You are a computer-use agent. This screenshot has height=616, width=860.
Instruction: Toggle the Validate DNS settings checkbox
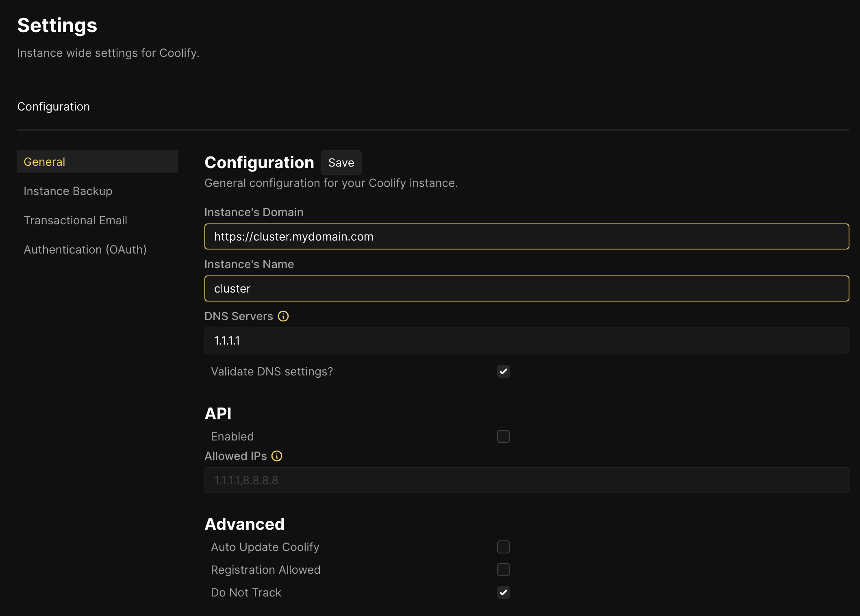click(503, 371)
